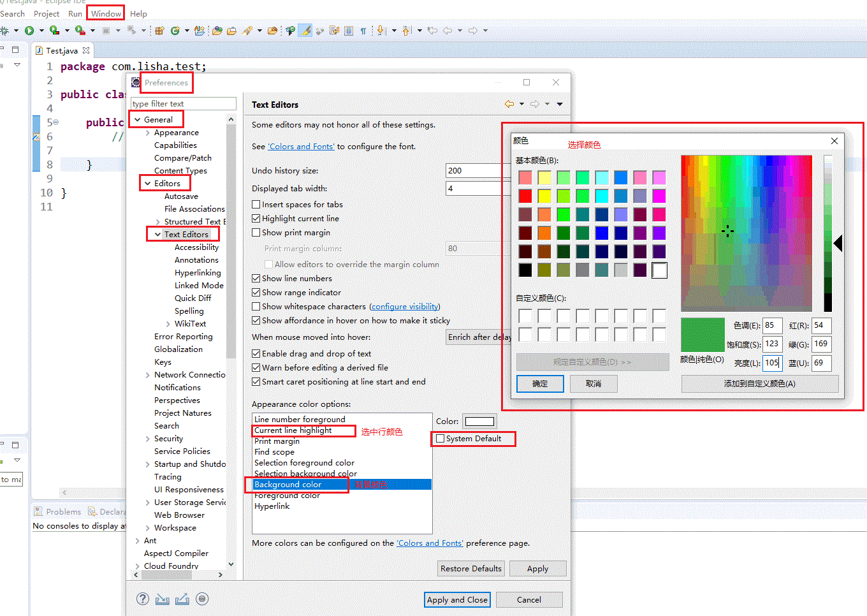Click the Previous Annotation arrow icon
This screenshot has height=616, width=867.
pos(405,30)
